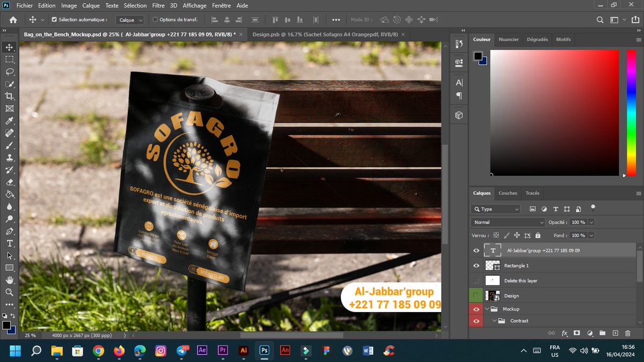Viewport: 644px width, 362px height.
Task: Open the Fond value dropdown arrow
Action: [x=591, y=235]
